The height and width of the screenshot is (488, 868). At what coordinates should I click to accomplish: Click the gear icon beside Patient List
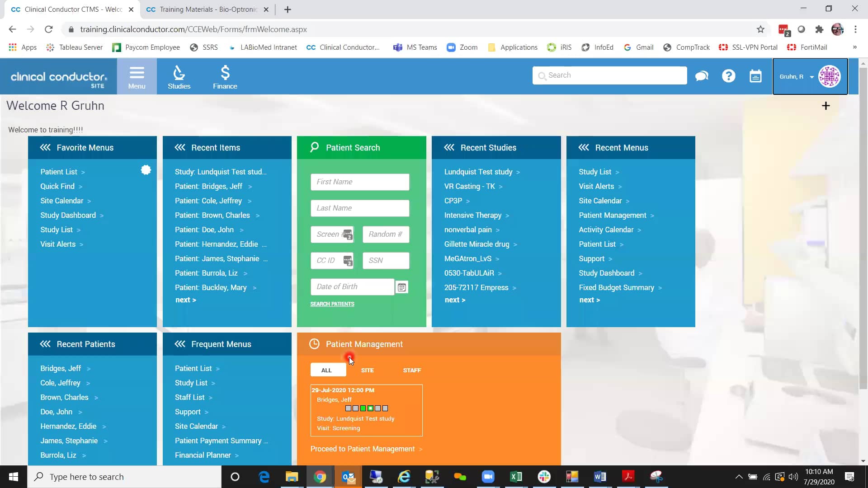coord(146,170)
